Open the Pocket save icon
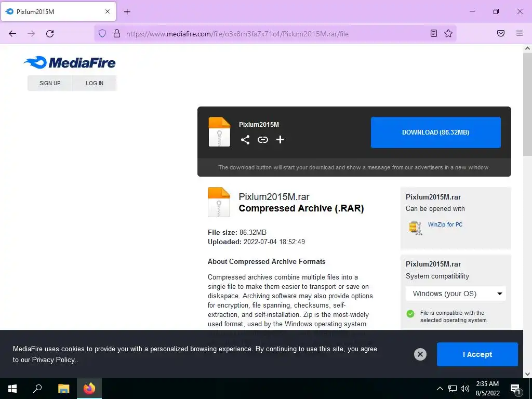This screenshot has width=532, height=399. [x=501, y=33]
